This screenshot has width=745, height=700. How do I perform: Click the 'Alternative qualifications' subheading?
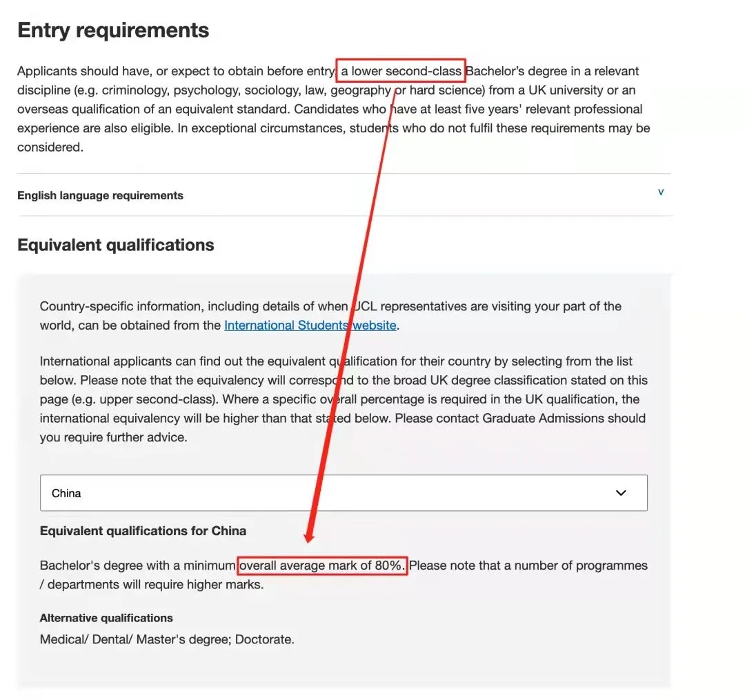[106, 618]
